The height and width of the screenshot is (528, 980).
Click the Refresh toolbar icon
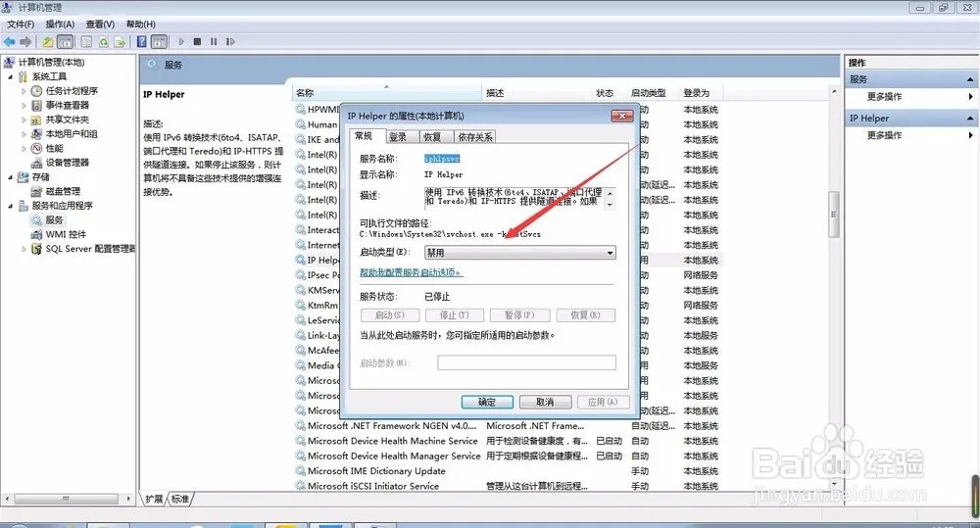tap(104, 42)
